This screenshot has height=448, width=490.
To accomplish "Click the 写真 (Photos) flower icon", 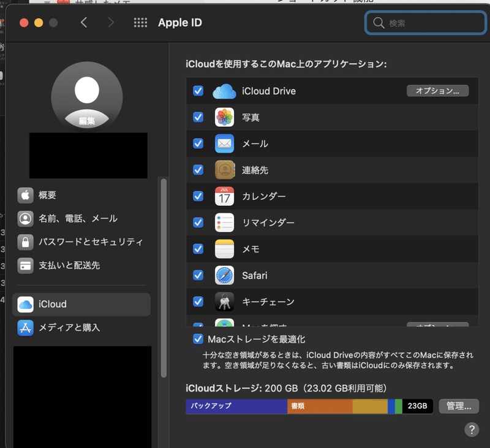I will 224,117.
